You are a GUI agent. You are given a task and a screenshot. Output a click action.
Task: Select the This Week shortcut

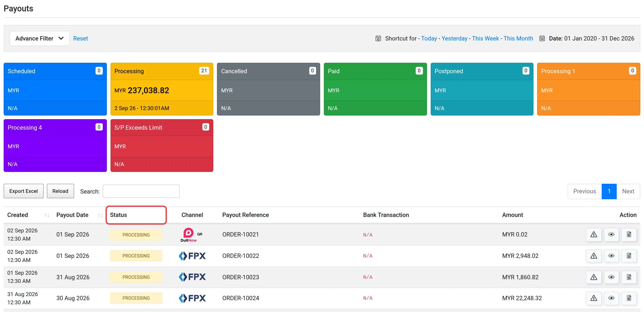click(x=485, y=38)
